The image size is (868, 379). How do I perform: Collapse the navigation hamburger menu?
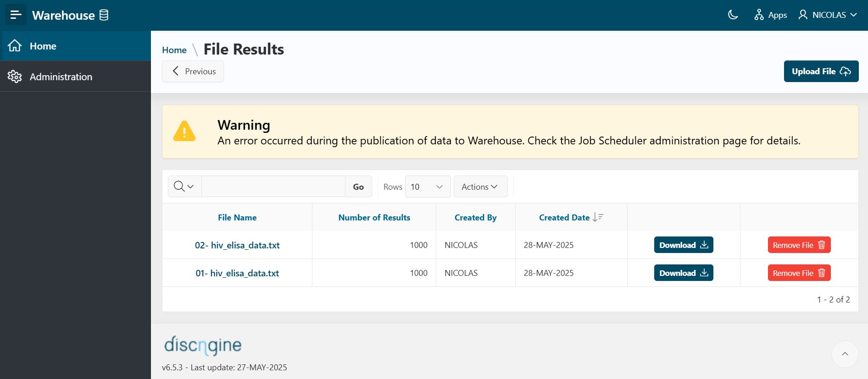16,15
